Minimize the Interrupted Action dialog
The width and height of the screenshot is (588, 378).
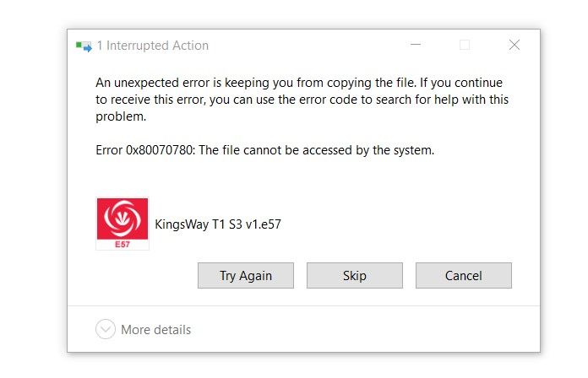point(416,46)
